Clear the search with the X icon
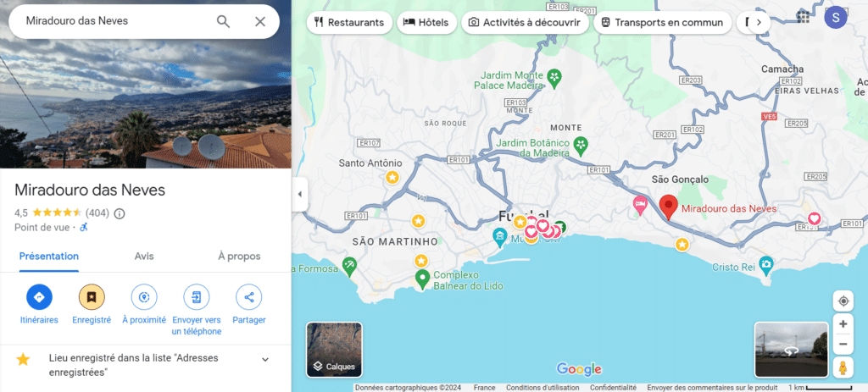868x392 pixels. pos(260,21)
